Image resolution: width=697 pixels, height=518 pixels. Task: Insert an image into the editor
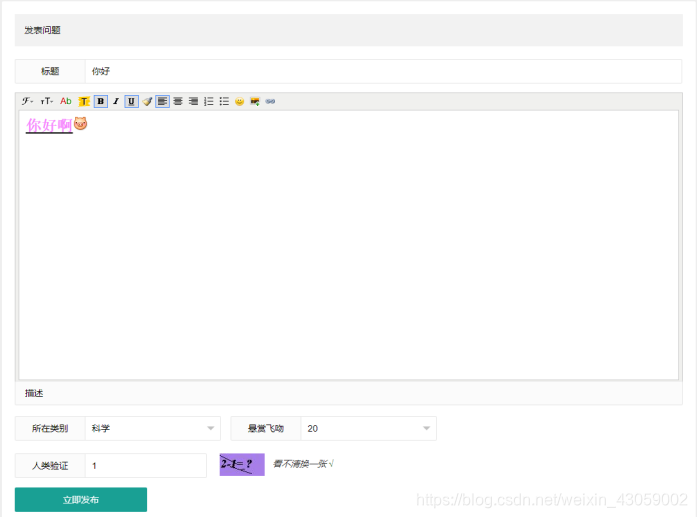(x=255, y=101)
